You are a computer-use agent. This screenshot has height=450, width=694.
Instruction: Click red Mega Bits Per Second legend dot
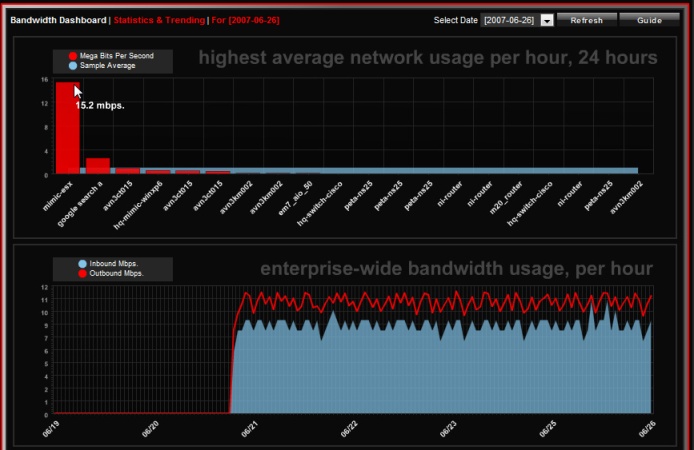73,56
